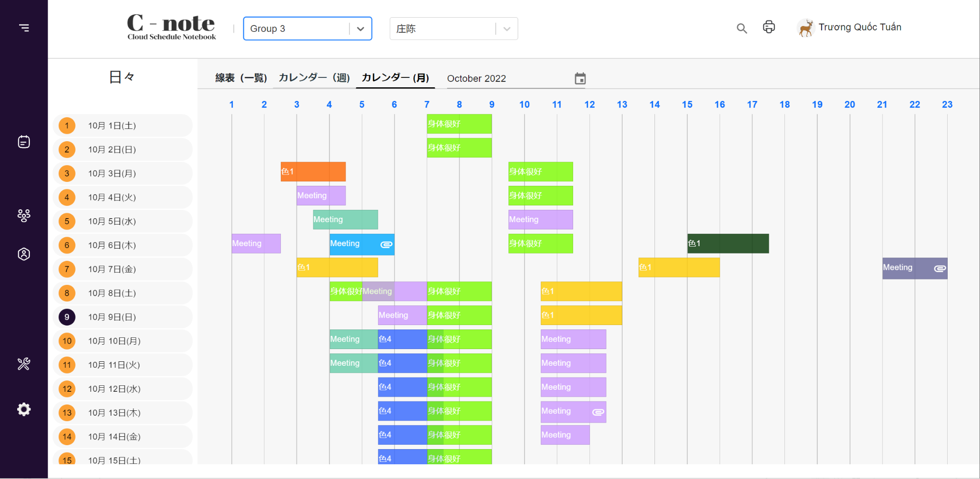The width and height of the screenshot is (980, 479).
Task: Click the search magnifier icon
Action: pos(742,28)
